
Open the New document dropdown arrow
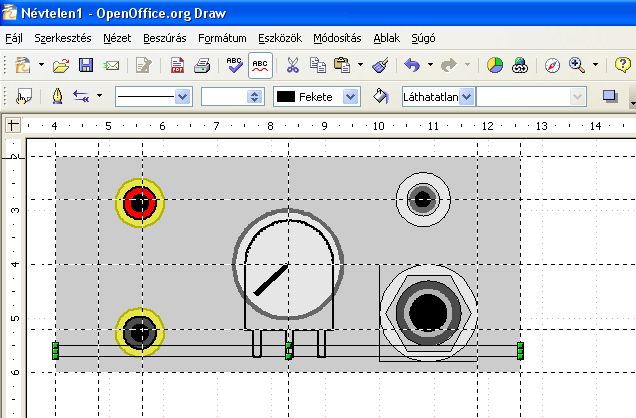[x=41, y=64]
